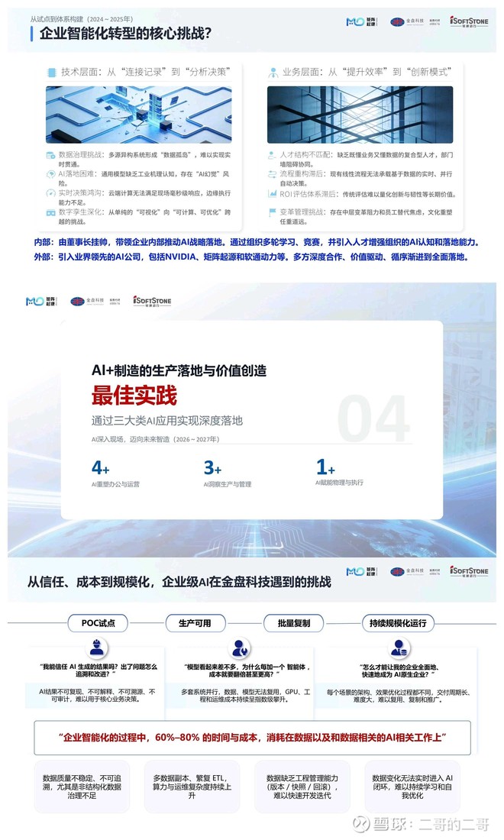Click the card 数据变化无法实时进入 AI 闭环
Screen dimensions: 504x840
(x=412, y=787)
